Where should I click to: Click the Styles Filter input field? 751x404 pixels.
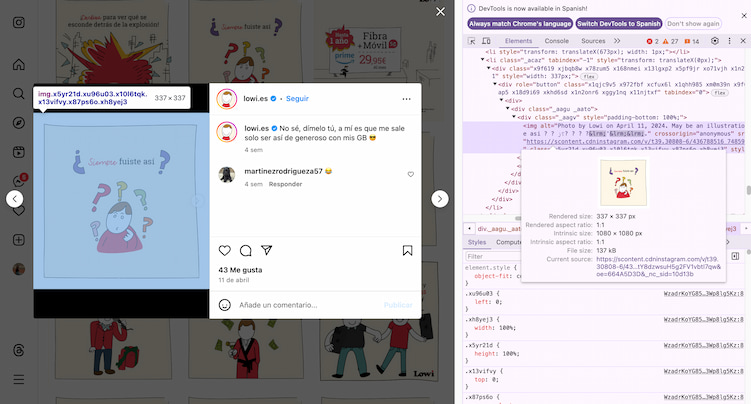[x=493, y=257]
